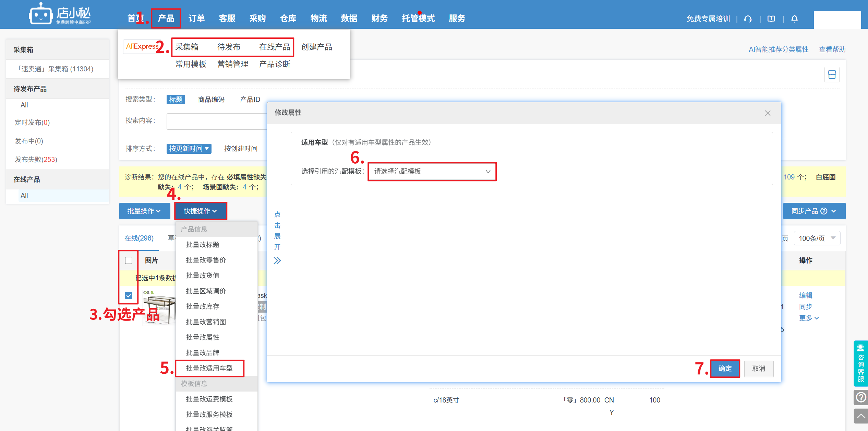Close the 修改属性 dialog
Viewport: 868px width, 431px height.
(768, 113)
